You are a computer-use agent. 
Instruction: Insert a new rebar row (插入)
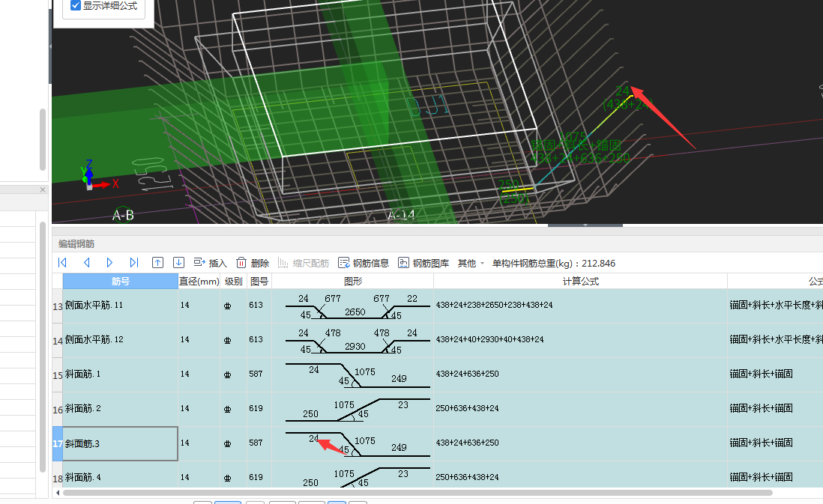tap(210, 263)
